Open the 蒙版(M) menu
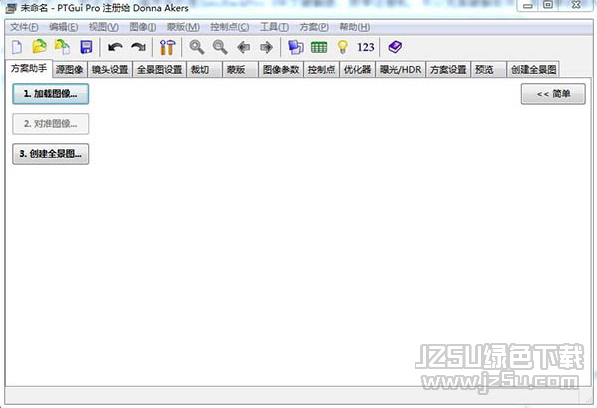Screen dimensions: 597x408 coord(183,27)
